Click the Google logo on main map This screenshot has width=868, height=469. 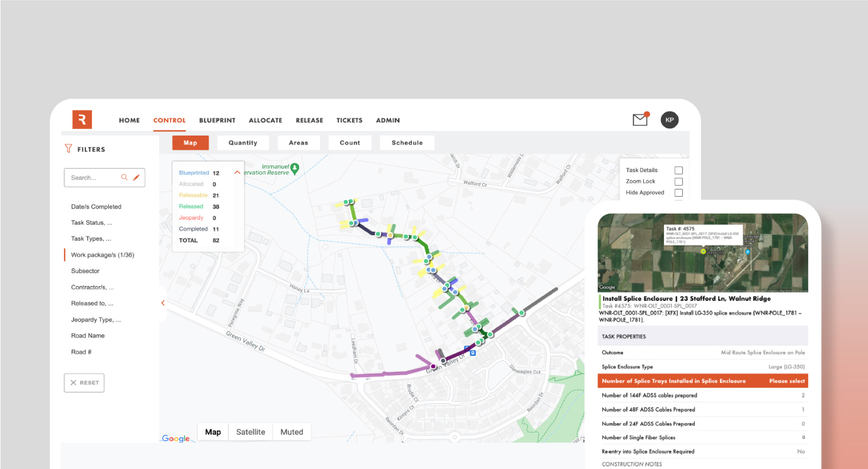pos(176,438)
